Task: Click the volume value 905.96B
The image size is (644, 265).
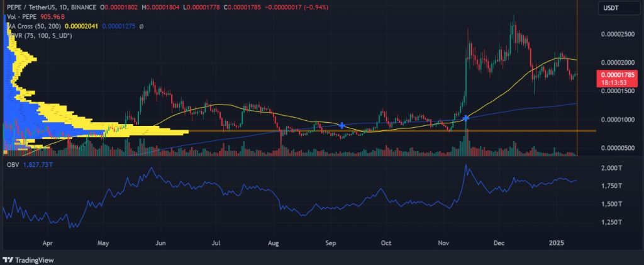Action: tap(52, 16)
